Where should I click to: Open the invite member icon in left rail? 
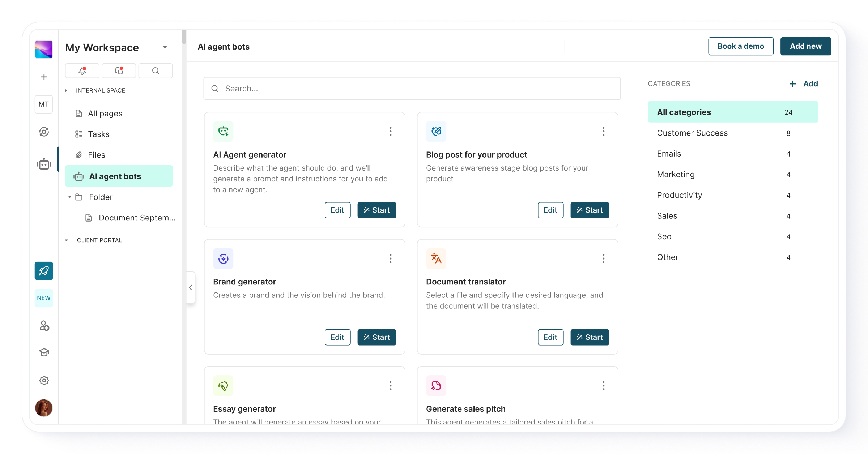click(x=44, y=326)
